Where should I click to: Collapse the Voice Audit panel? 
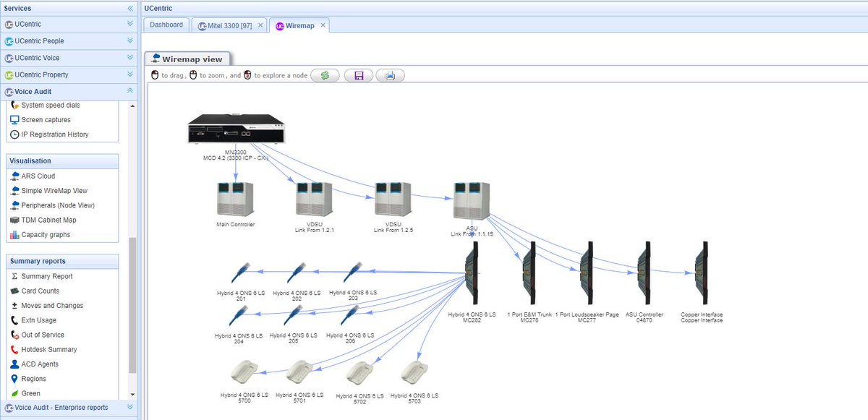pyautogui.click(x=131, y=91)
